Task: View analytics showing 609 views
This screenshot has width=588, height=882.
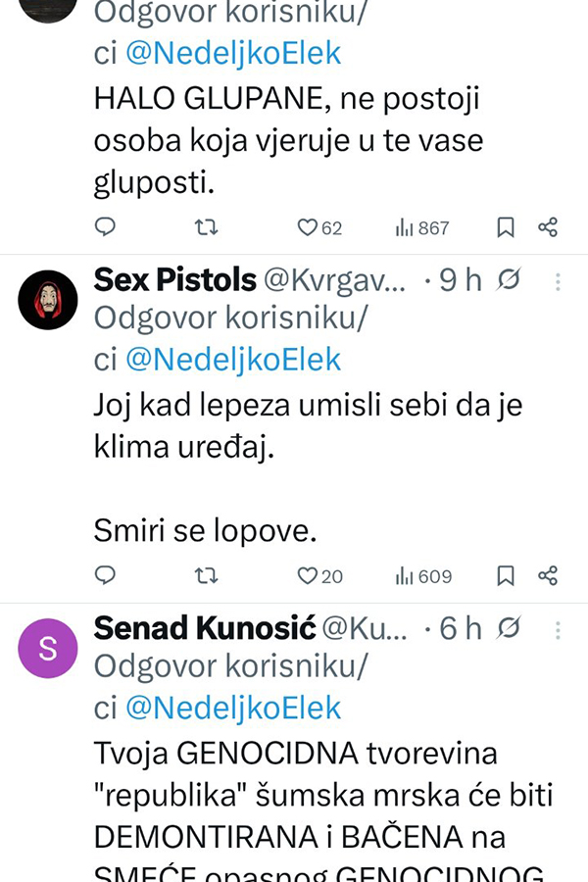Action: pyautogui.click(x=423, y=575)
